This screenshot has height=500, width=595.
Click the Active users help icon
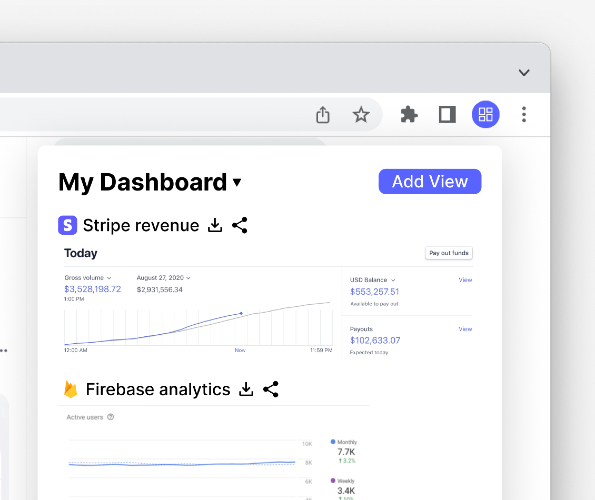click(x=110, y=417)
